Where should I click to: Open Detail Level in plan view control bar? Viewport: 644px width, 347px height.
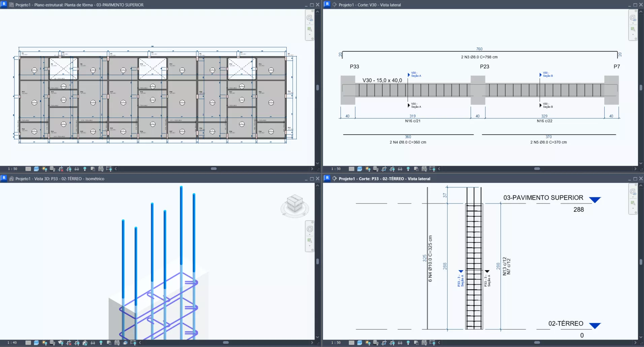(28, 169)
